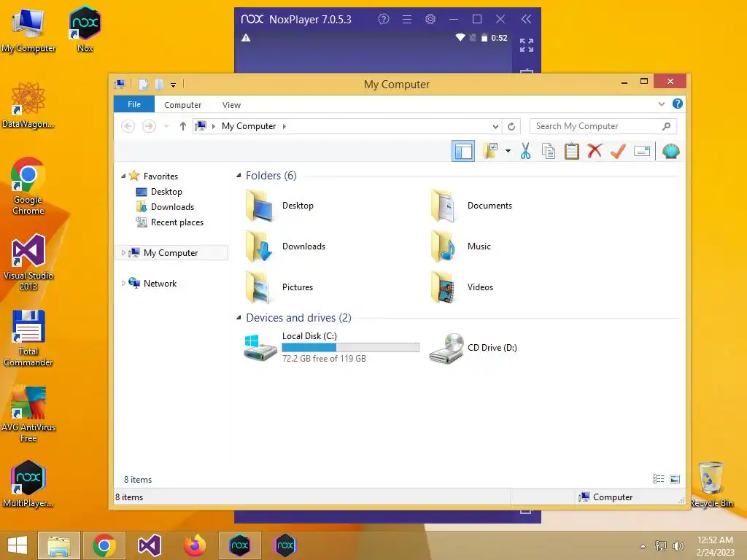Select the Desktop folder icon
Screen dimensions: 747x560
(260, 206)
